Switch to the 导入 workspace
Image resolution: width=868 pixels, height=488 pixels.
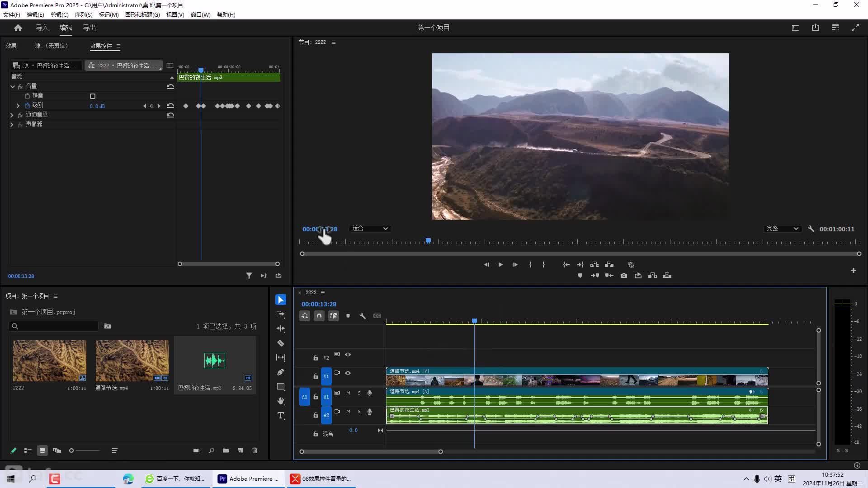click(42, 28)
